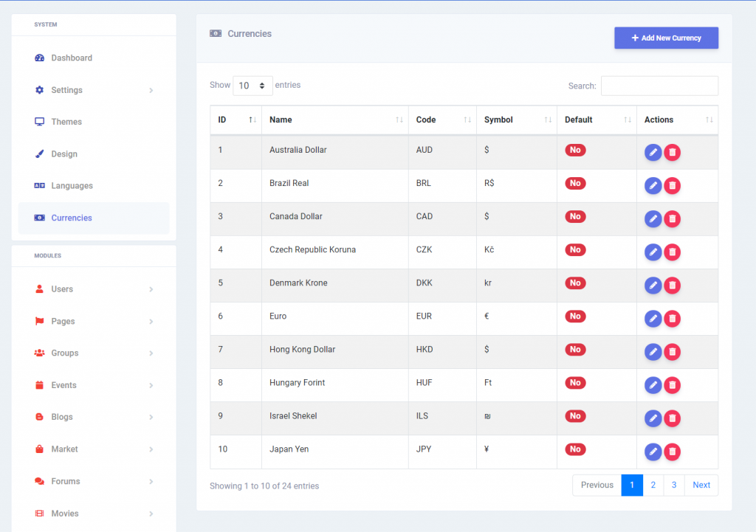Edit the Israel Shekel currency

653,418
